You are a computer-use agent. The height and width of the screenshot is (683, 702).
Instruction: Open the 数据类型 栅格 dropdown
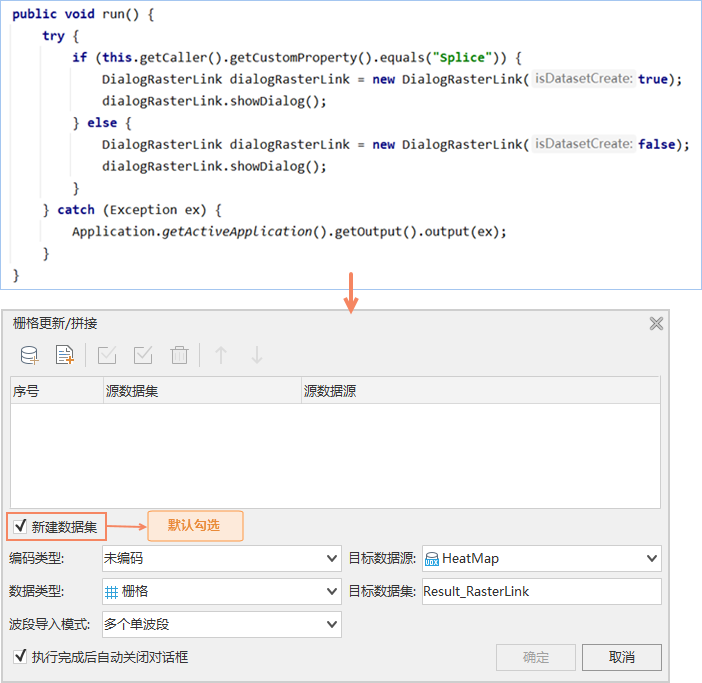point(221,591)
